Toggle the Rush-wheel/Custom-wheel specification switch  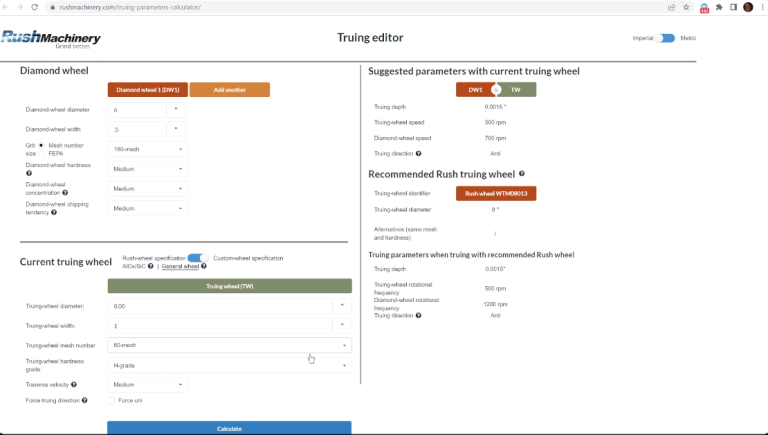[x=198, y=258]
